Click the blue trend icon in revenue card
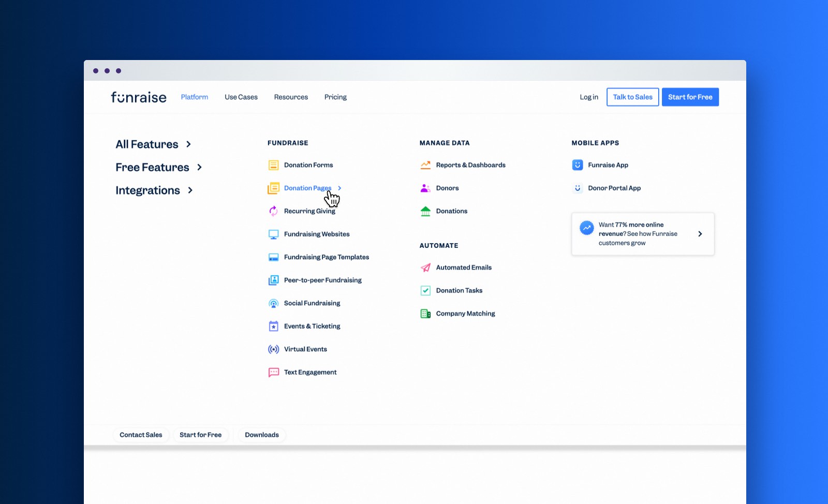Viewport: 828px width, 504px height. [x=586, y=228]
